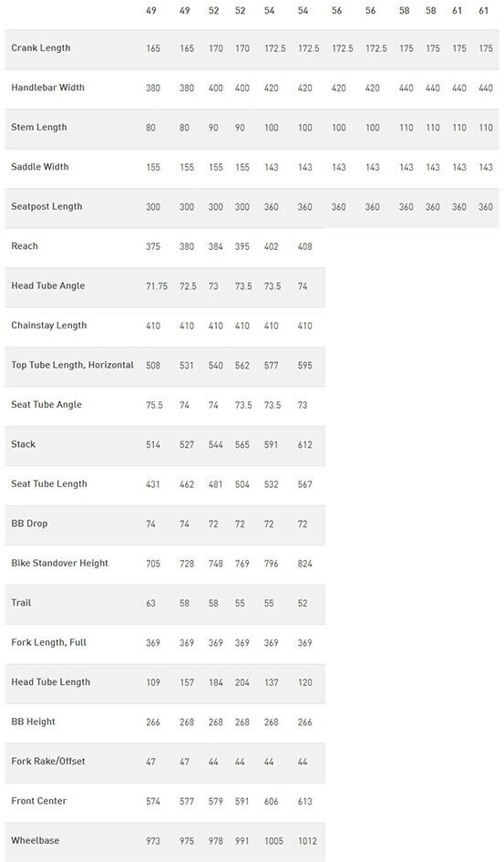Select the Saddle Width row label
The image size is (504, 862).
[x=39, y=167]
